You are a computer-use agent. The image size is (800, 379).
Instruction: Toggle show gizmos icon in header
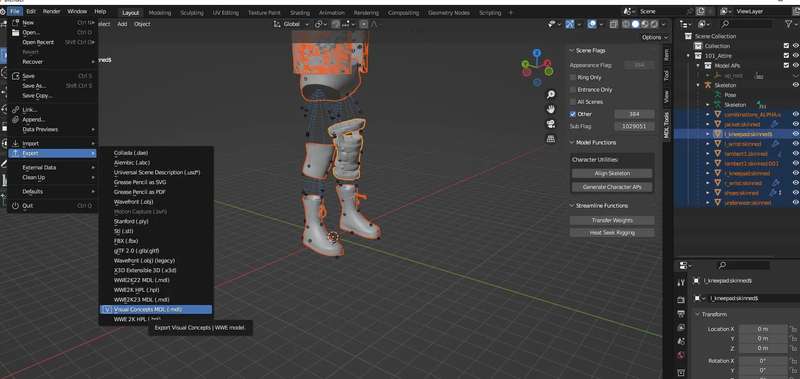pyautogui.click(x=570, y=24)
